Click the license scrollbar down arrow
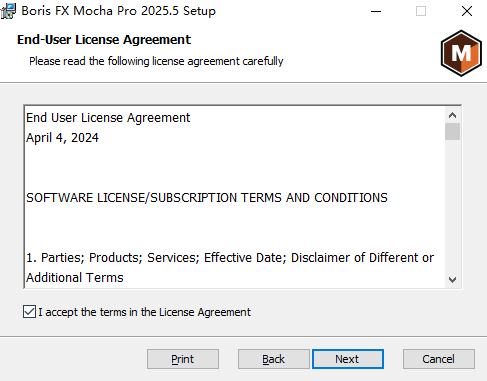The image size is (487, 381). coord(452,280)
